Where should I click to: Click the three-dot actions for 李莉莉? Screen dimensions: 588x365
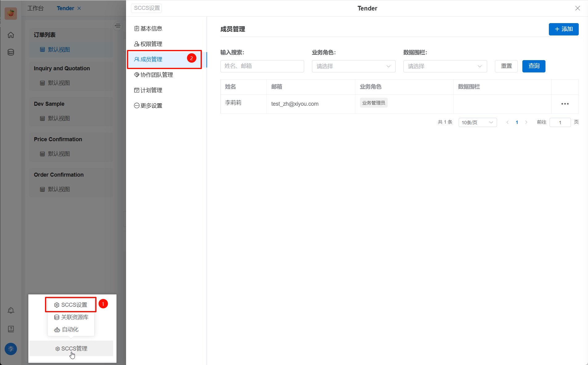pos(565,104)
